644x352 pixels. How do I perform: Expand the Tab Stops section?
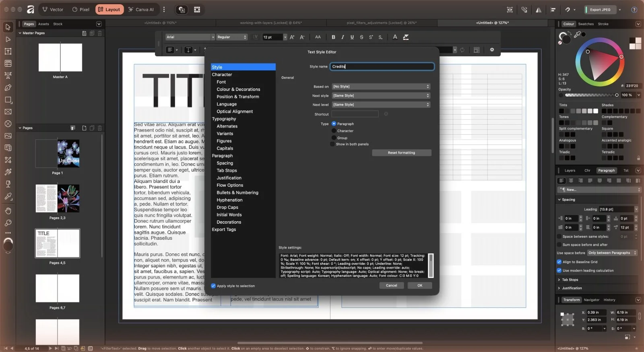click(x=570, y=280)
